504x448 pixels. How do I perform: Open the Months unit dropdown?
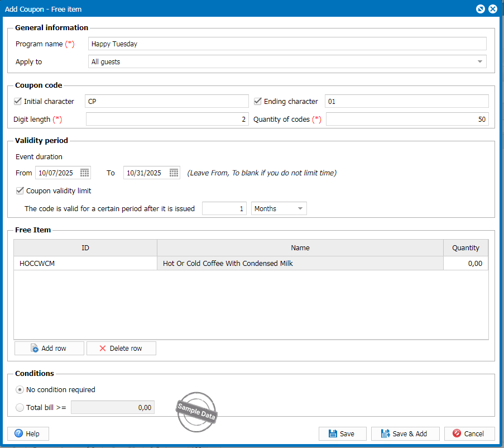(300, 208)
